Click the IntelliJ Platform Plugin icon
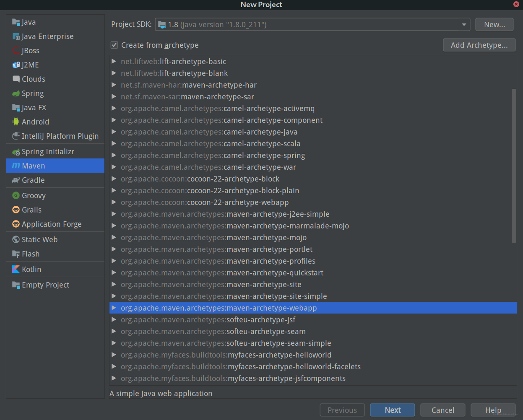The image size is (523, 420). click(x=16, y=136)
